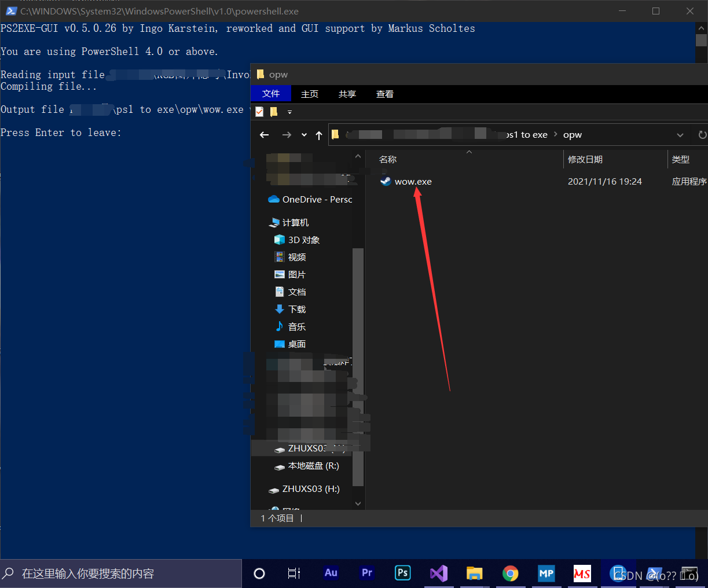Select ZHUXS03 (H:) drive
Image resolution: width=708 pixels, height=588 pixels.
pyautogui.click(x=305, y=488)
